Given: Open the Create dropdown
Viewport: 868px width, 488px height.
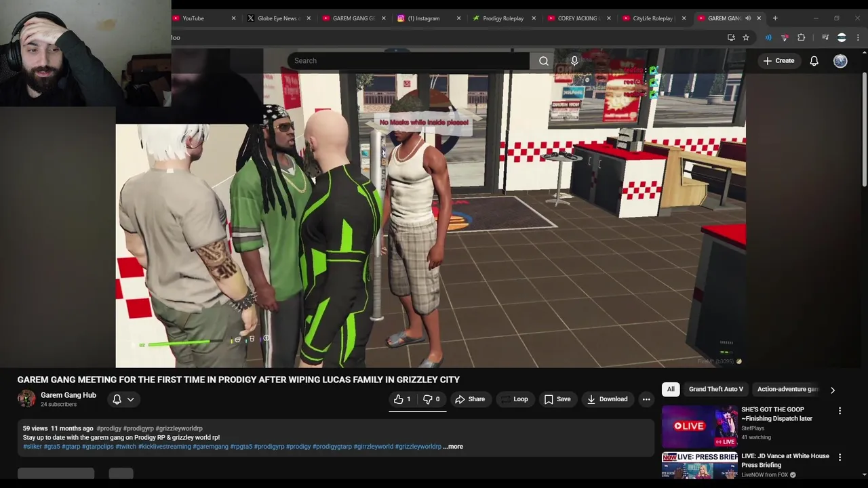Looking at the screenshot, I should pyautogui.click(x=778, y=61).
